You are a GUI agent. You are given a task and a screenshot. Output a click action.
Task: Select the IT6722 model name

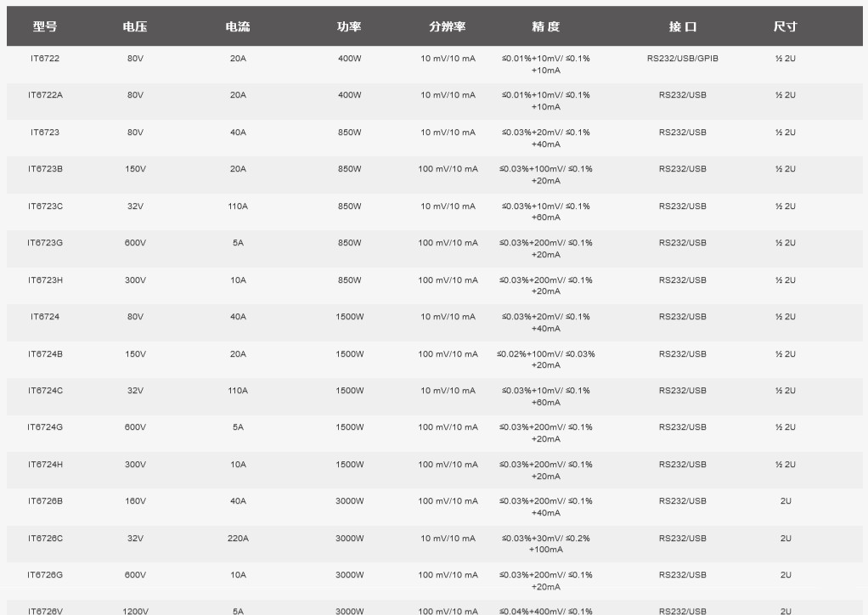[45, 59]
